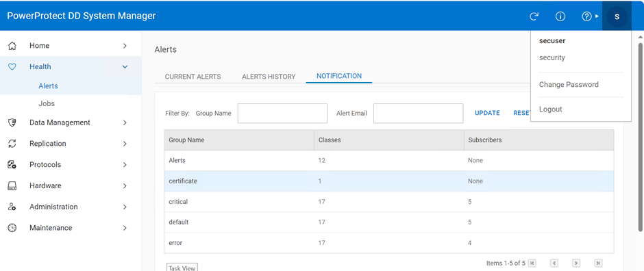Image resolution: width=644 pixels, height=271 pixels.
Task: Choose Logout from user menu
Action: 550,109
